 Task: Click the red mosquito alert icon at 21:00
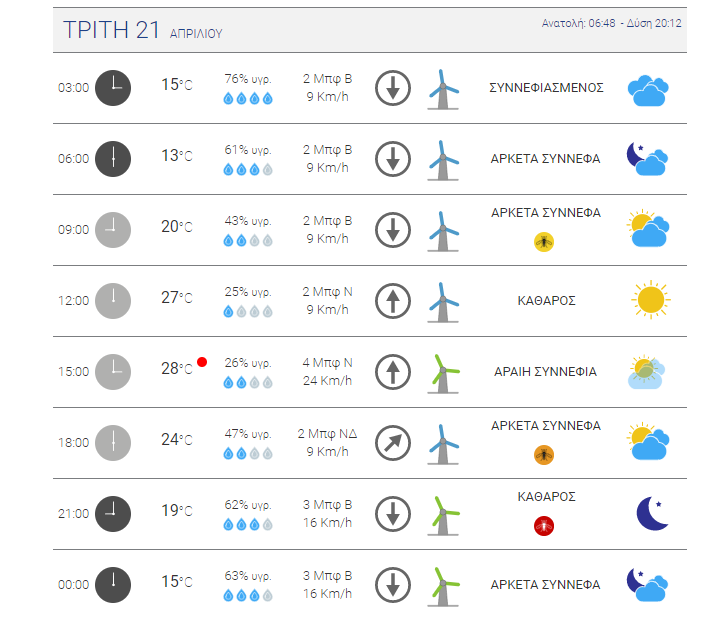point(544,526)
